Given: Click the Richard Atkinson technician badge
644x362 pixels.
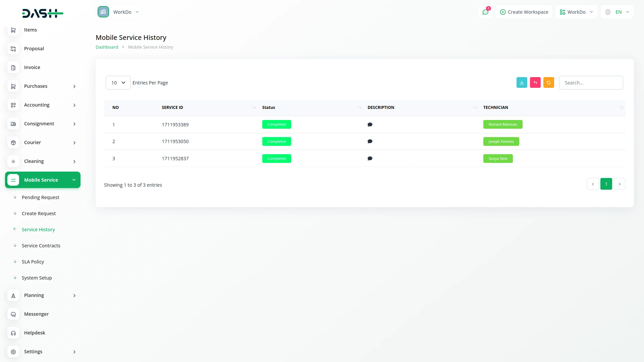Looking at the screenshot, I should coord(502,124).
